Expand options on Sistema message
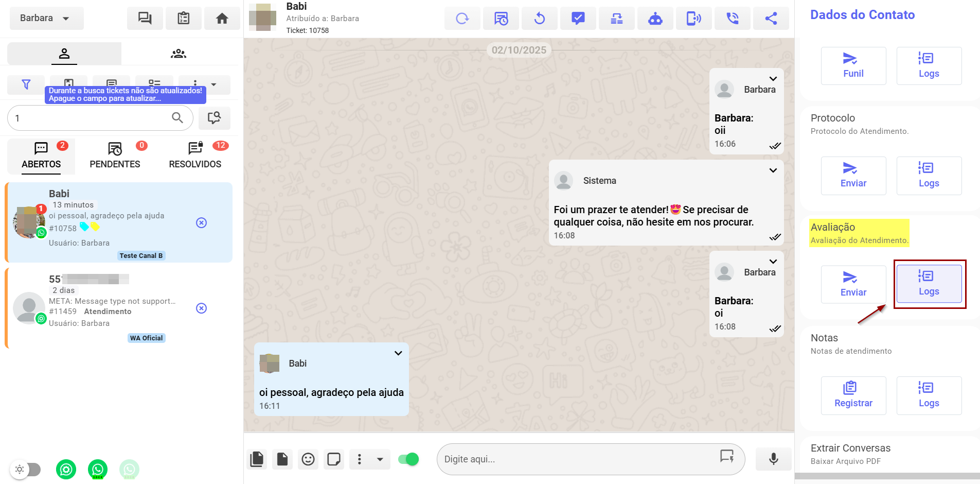This screenshot has width=980, height=484. click(x=773, y=170)
